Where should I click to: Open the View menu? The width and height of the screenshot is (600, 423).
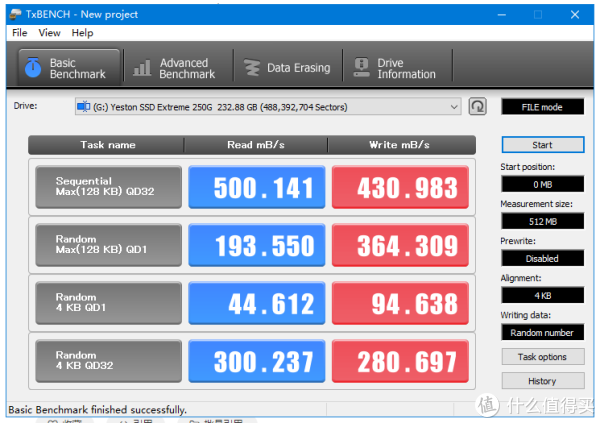tap(49, 33)
